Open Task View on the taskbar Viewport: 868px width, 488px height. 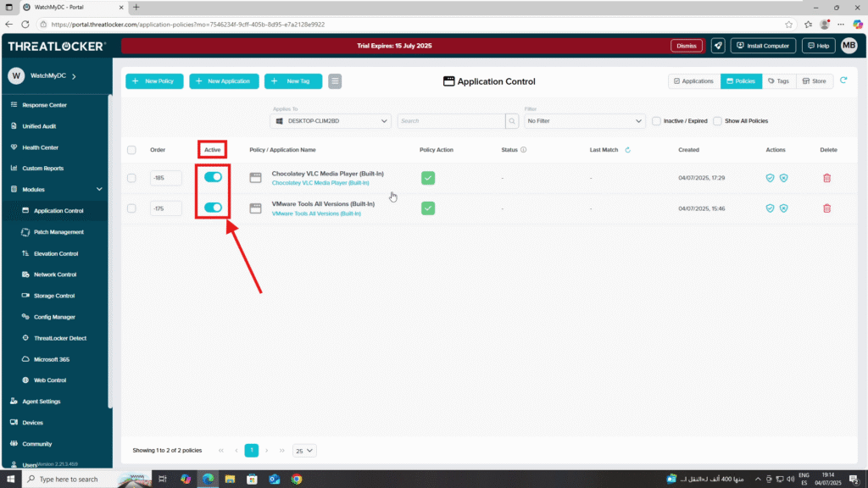point(162,480)
